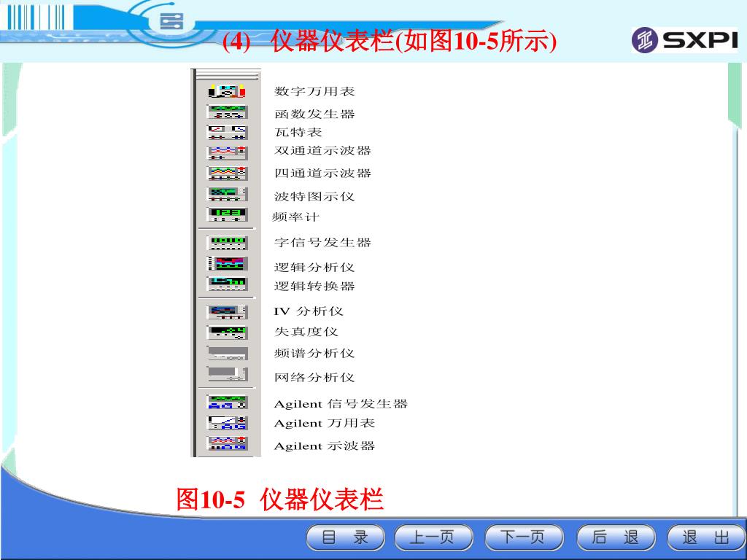The width and height of the screenshot is (747, 560).
Task: Select the spectrum analyzer icon
Action: coord(227,353)
